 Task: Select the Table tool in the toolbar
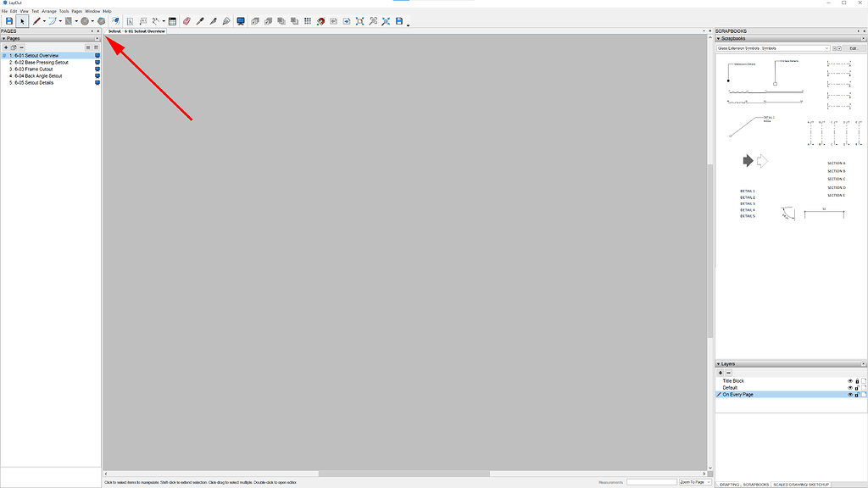172,21
